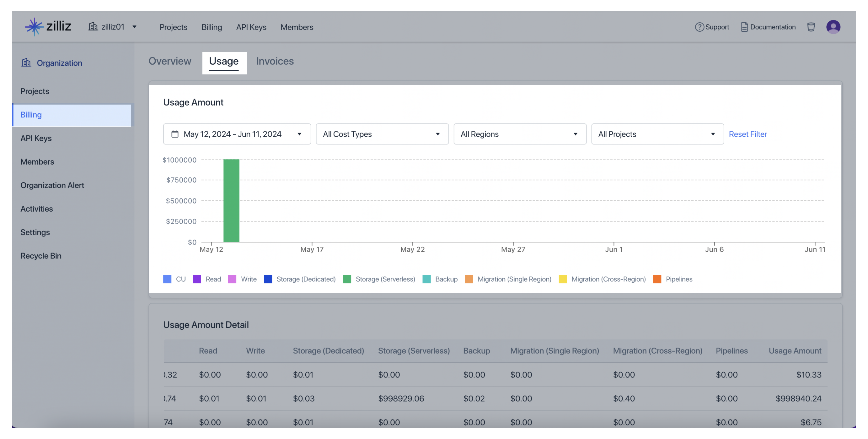
Task: Click the Zilliz logo
Action: [48, 26]
